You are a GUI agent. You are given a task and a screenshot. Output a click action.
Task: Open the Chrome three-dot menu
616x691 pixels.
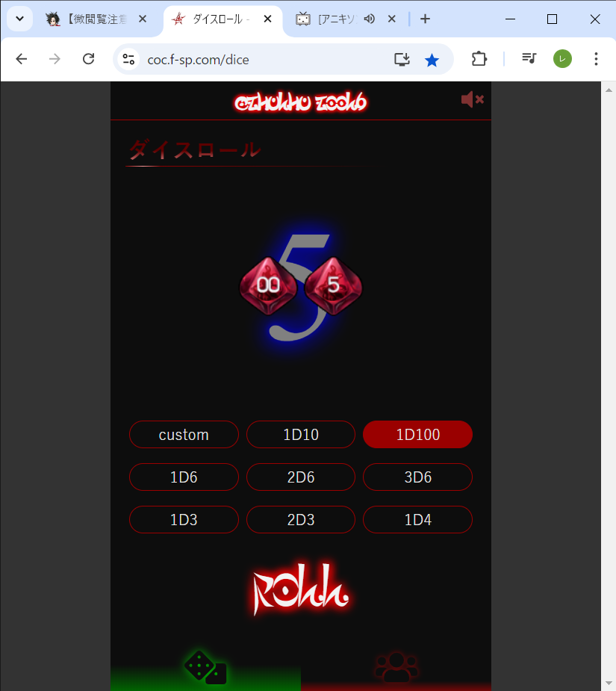[x=596, y=59]
